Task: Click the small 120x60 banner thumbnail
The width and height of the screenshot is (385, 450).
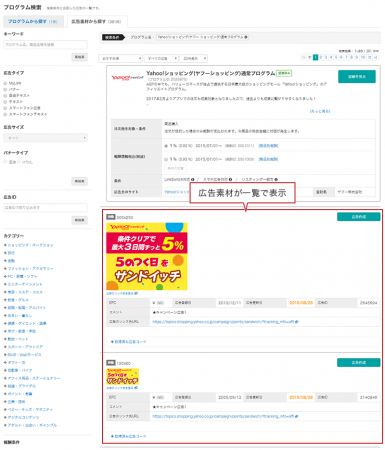Action: point(122,377)
